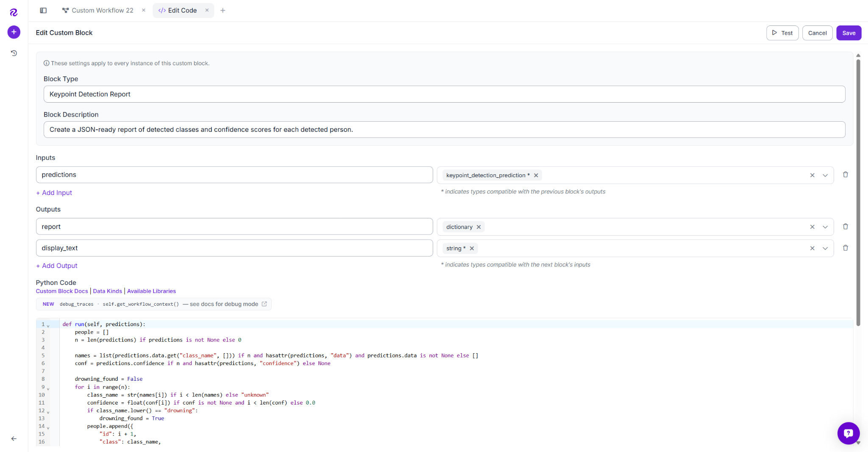
Task: Edit the Block Type field
Action: tap(444, 94)
